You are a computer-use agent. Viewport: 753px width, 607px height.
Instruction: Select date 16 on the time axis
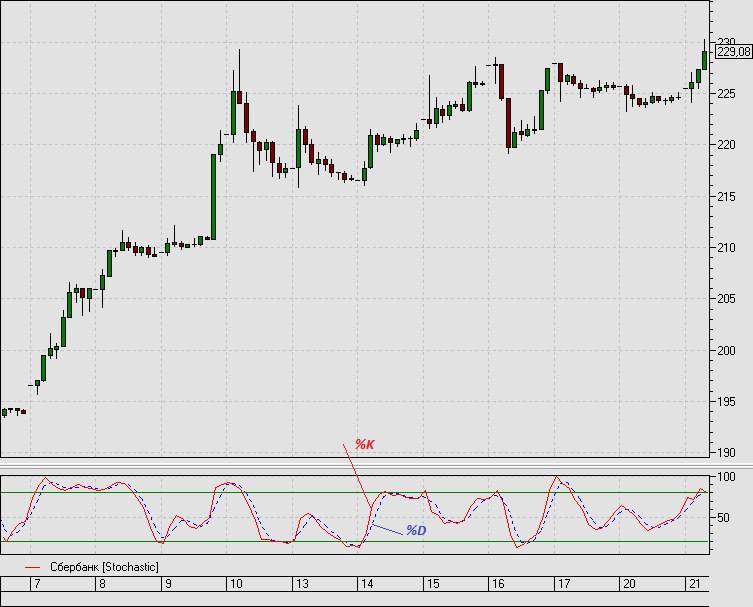click(x=498, y=584)
